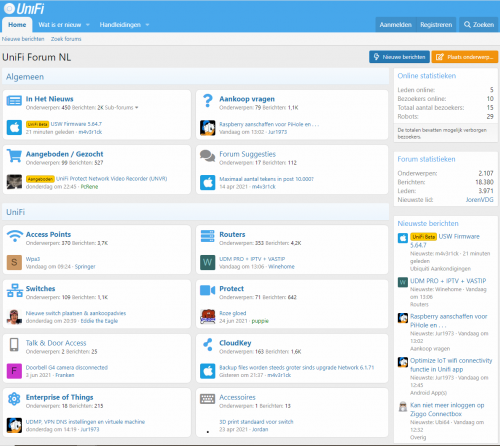Click the Routers server icon
The image size is (500, 446).
coord(207,236)
